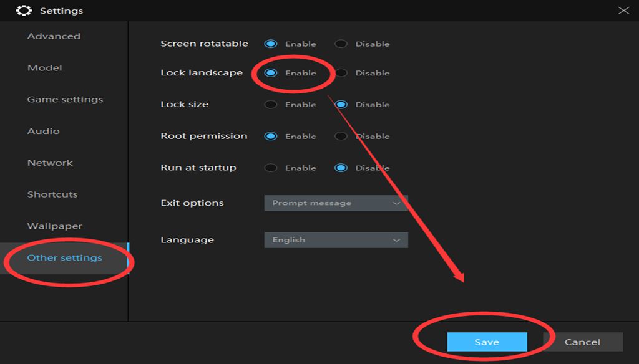Disable Run at startup
The width and height of the screenshot is (639, 364).
click(x=341, y=168)
